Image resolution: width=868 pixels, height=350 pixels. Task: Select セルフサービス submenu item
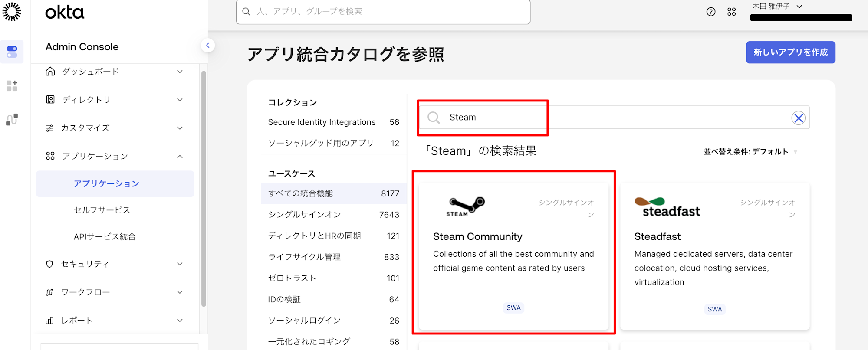[x=102, y=210]
